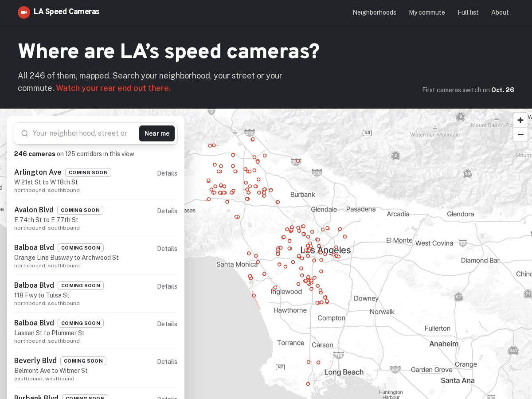The image size is (532, 399).
Task: Open the Neighborhoods page
Action: (374, 12)
